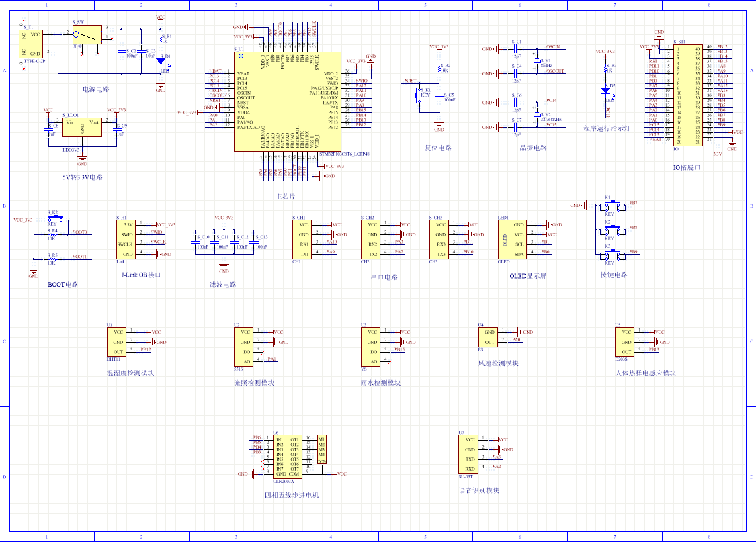Select the YS rain sensor header U3
756x542 pixels.
coord(370,347)
